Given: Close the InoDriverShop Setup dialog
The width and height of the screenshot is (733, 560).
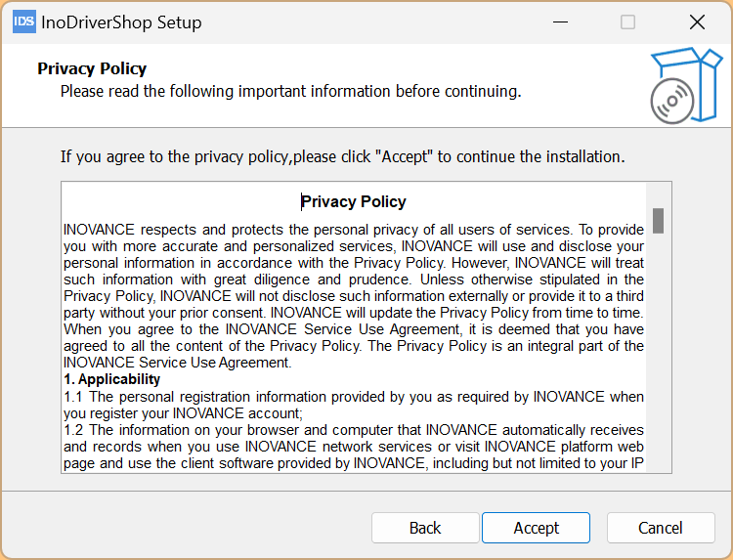Looking at the screenshot, I should [x=697, y=22].
